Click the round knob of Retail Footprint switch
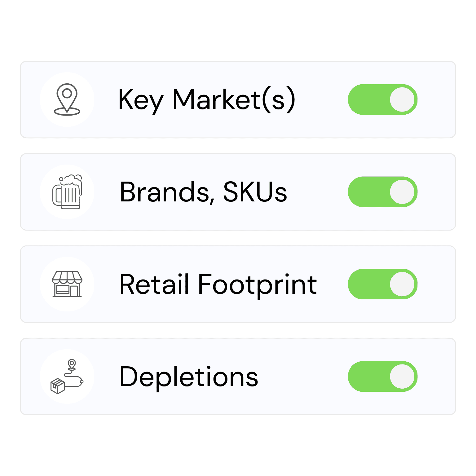476x476 pixels. [x=402, y=284]
